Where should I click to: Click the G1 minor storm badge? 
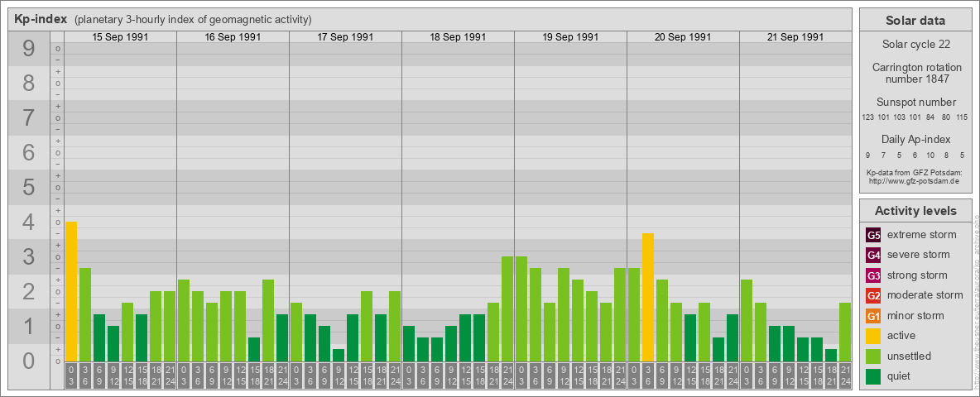(873, 316)
